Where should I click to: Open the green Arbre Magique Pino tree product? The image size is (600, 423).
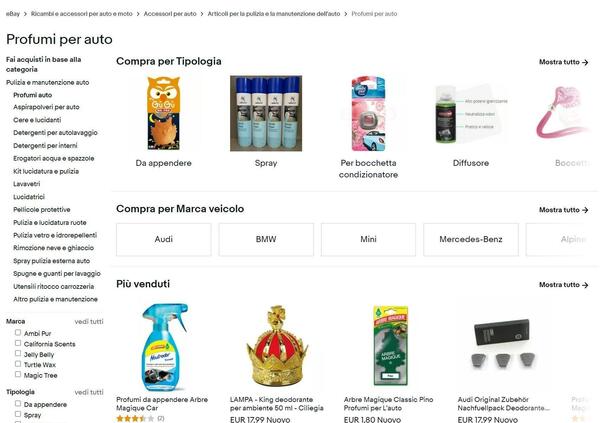click(x=391, y=346)
